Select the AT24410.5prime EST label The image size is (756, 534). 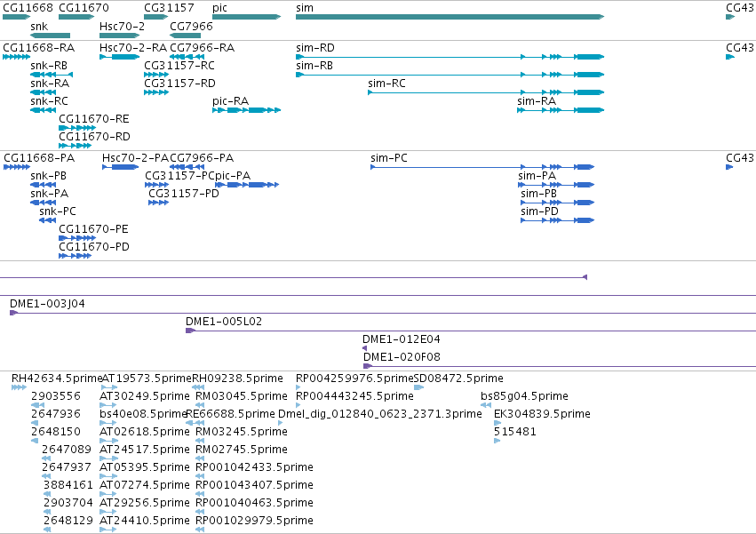145,521
